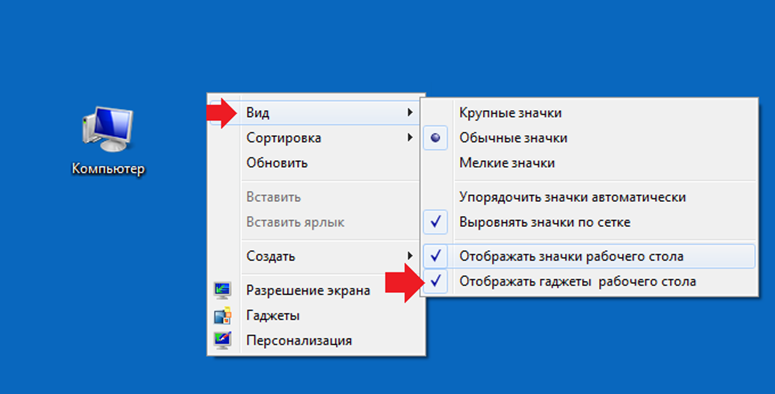Select the Обычные значки radio option
Screen dimensions: 775x394
pyautogui.click(x=513, y=138)
